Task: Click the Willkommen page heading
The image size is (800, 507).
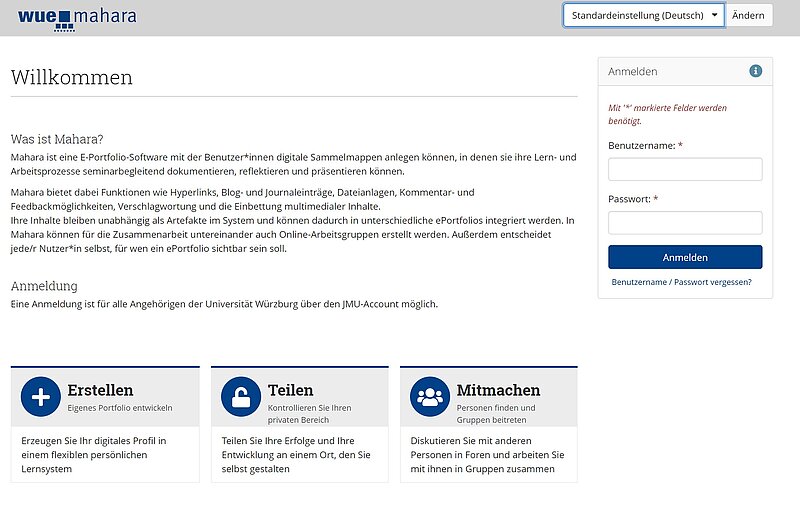Action: point(71,78)
